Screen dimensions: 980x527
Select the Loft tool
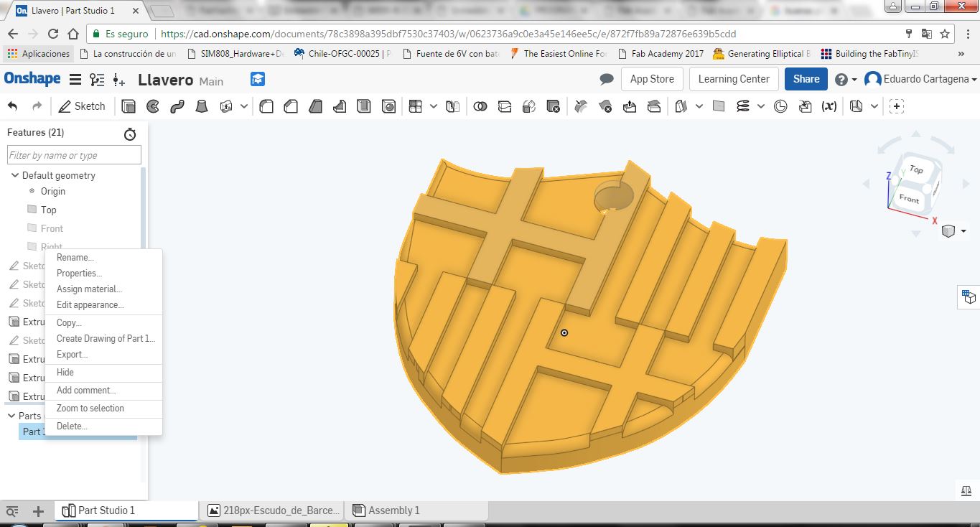click(x=202, y=106)
